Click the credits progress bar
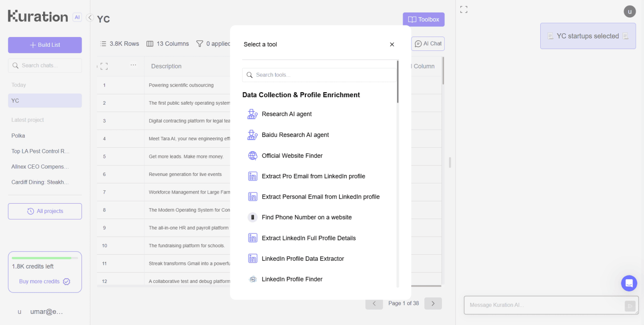 click(x=45, y=258)
